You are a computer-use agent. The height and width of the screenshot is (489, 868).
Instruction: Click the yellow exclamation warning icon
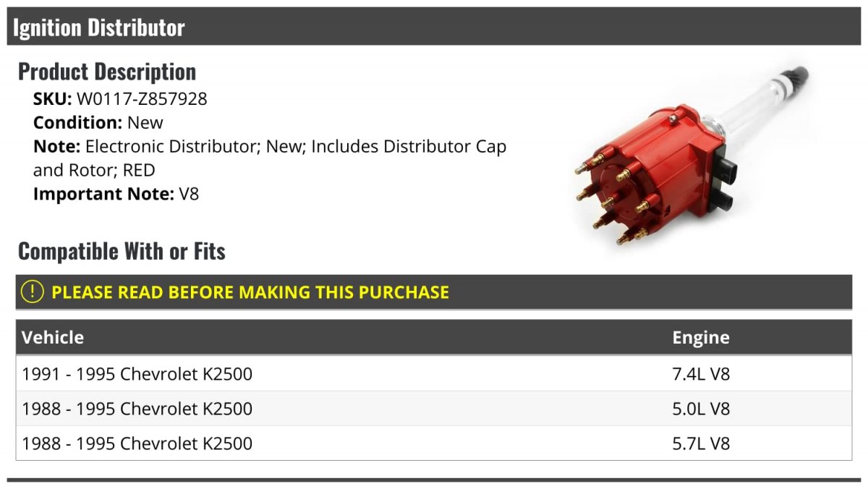(32, 292)
